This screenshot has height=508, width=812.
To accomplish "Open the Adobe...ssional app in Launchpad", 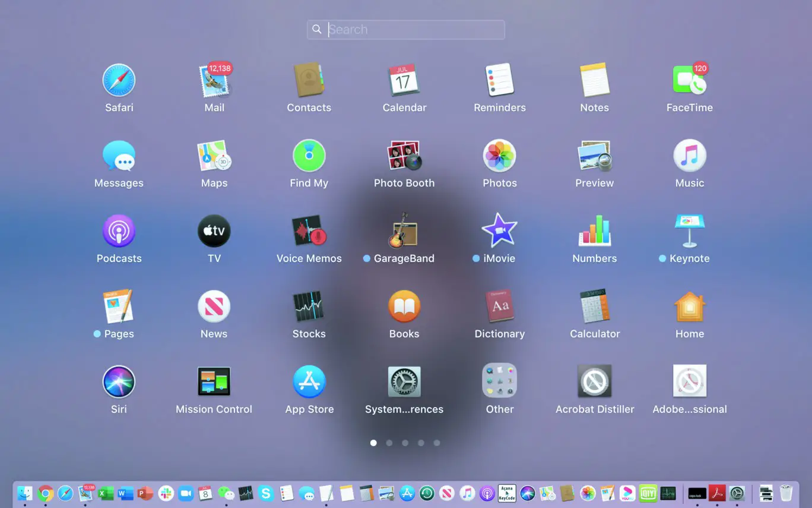I will click(x=690, y=381).
